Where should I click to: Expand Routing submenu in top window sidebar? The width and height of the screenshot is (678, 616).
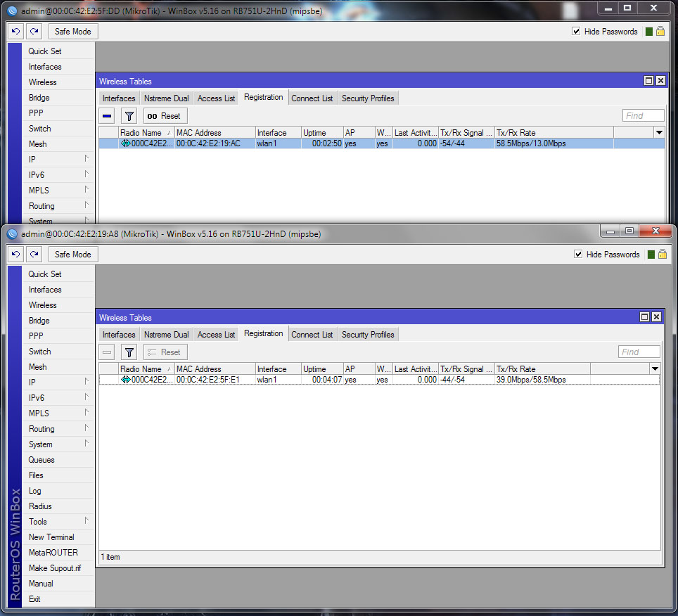pos(87,206)
